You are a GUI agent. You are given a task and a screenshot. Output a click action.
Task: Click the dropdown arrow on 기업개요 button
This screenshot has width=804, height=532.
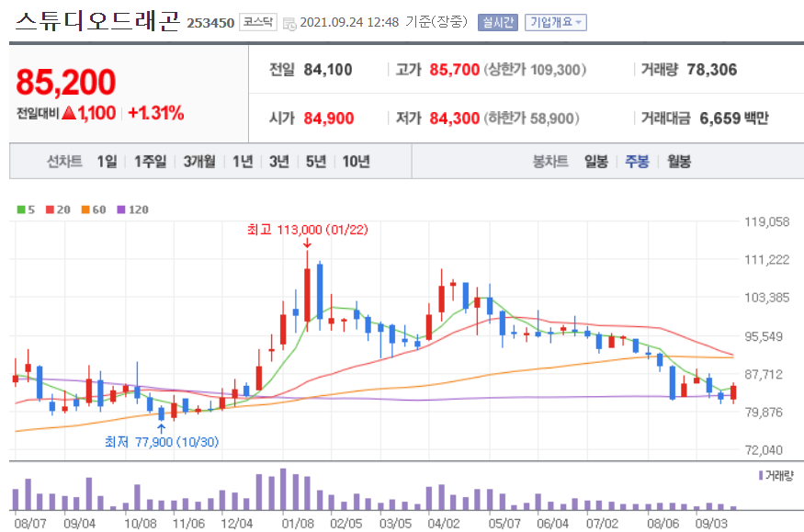coord(581,21)
